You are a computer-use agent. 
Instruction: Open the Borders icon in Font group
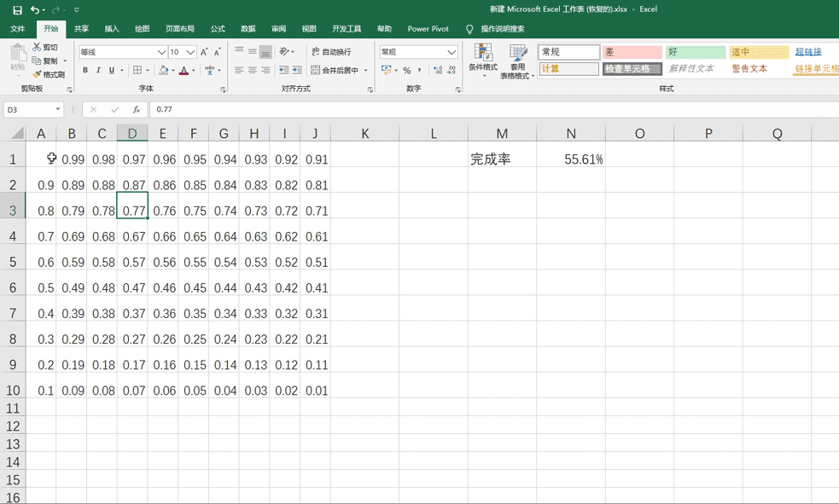[x=137, y=70]
